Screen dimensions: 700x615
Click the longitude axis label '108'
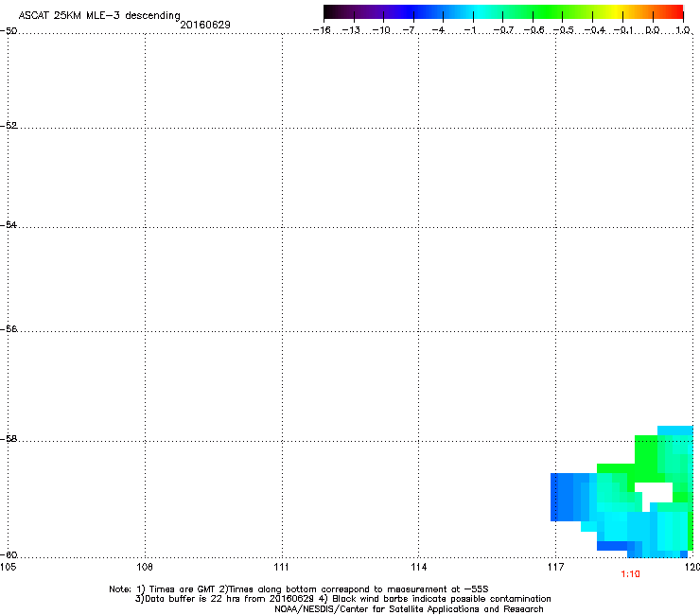[145, 567]
